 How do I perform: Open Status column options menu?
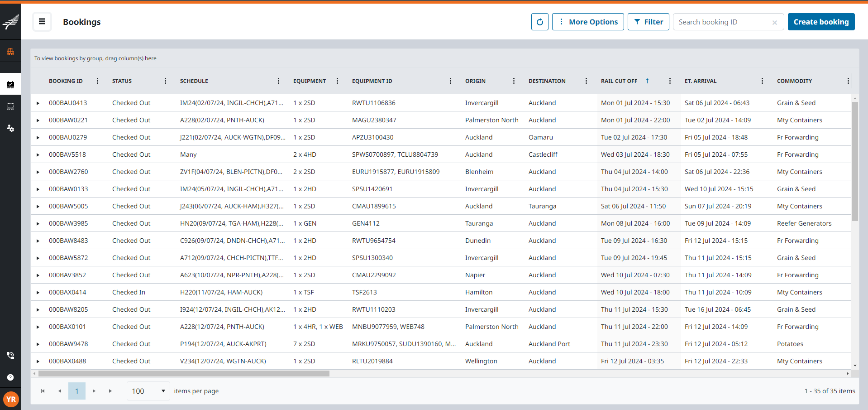tap(165, 81)
